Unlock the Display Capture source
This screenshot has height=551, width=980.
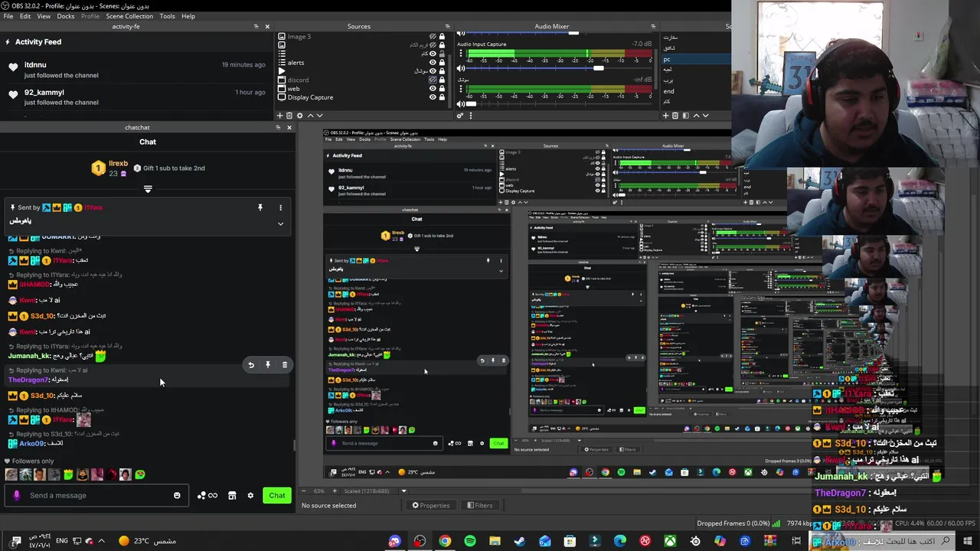(442, 97)
